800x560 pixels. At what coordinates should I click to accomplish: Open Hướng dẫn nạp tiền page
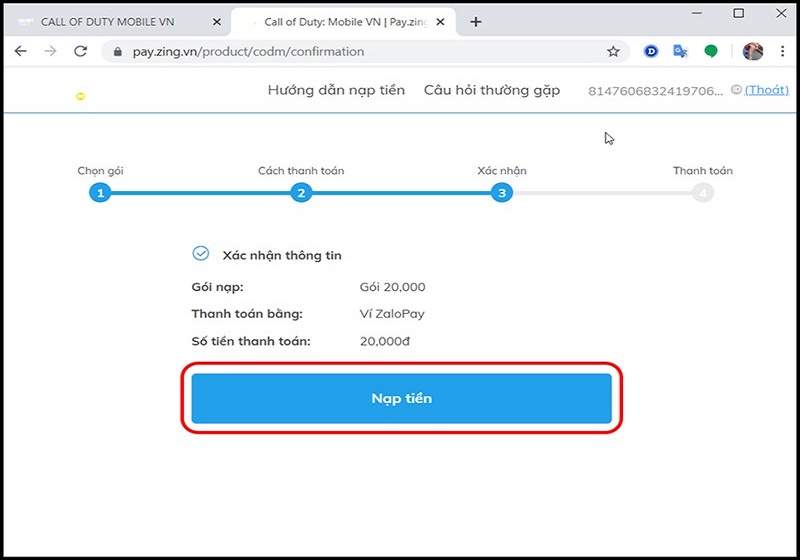click(x=336, y=90)
